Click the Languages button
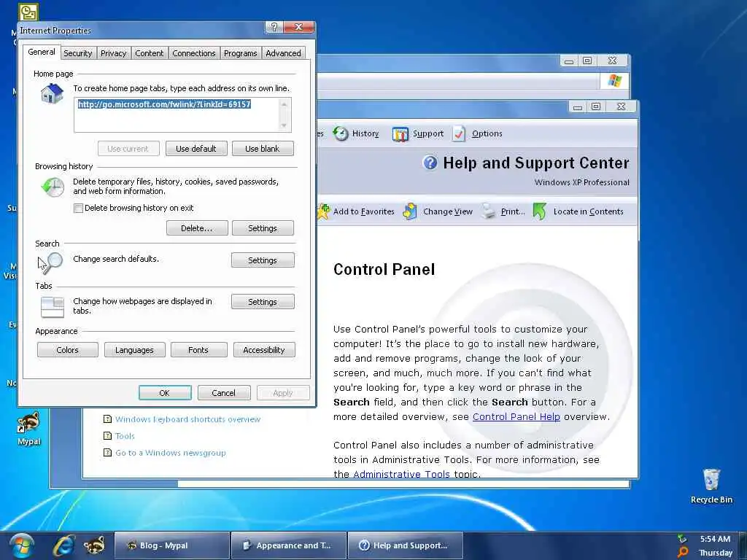 (x=134, y=349)
